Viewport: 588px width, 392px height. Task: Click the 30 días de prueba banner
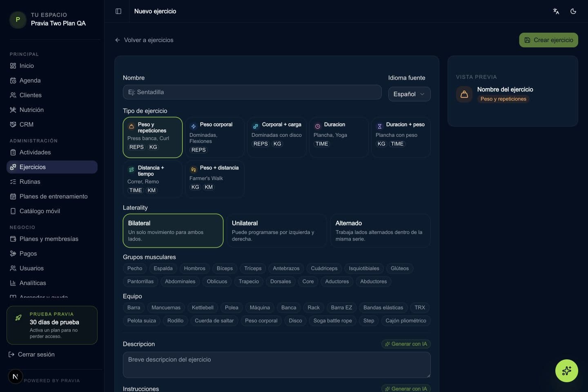coord(52,325)
